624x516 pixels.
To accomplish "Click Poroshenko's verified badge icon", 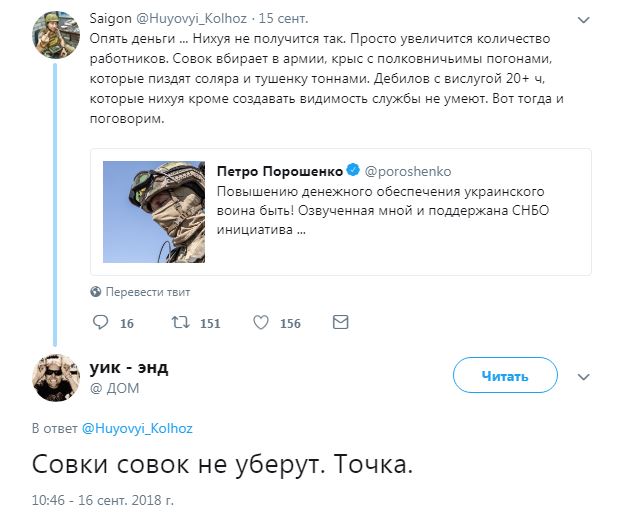I will [x=353, y=170].
